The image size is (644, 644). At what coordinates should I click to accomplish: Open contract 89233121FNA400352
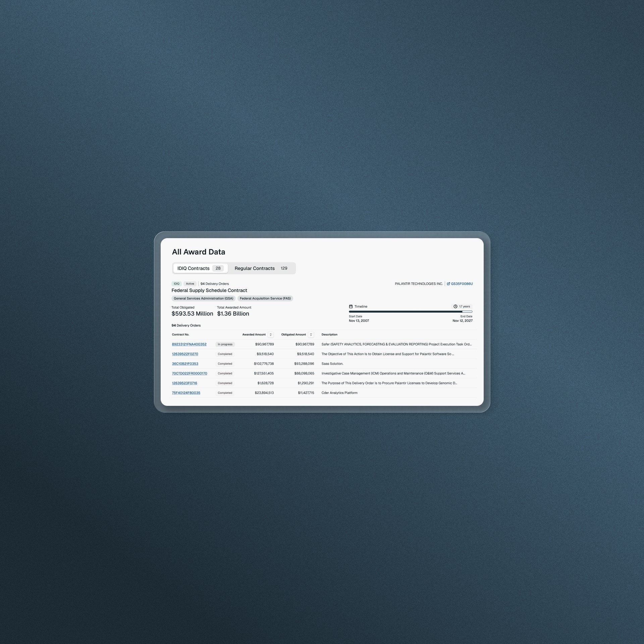(x=189, y=344)
